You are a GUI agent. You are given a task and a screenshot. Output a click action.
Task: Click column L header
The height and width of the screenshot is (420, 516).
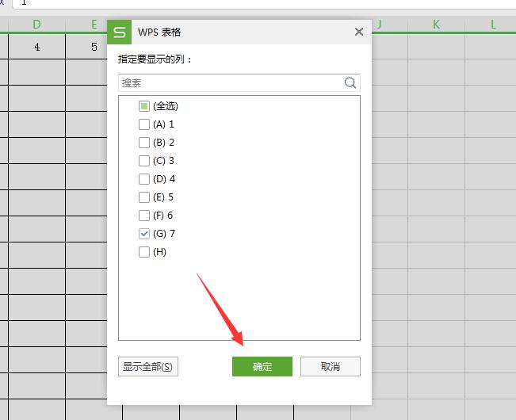[x=493, y=25]
